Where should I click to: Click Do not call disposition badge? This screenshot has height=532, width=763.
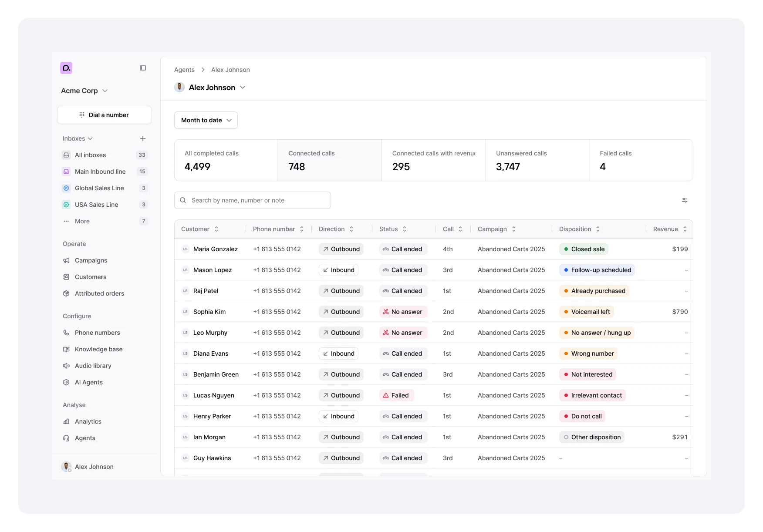click(582, 416)
